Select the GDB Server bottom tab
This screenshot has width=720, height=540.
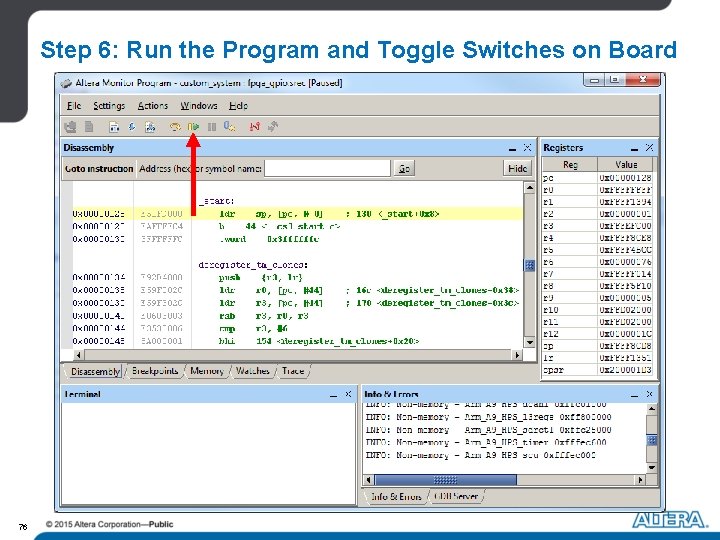[x=456, y=496]
